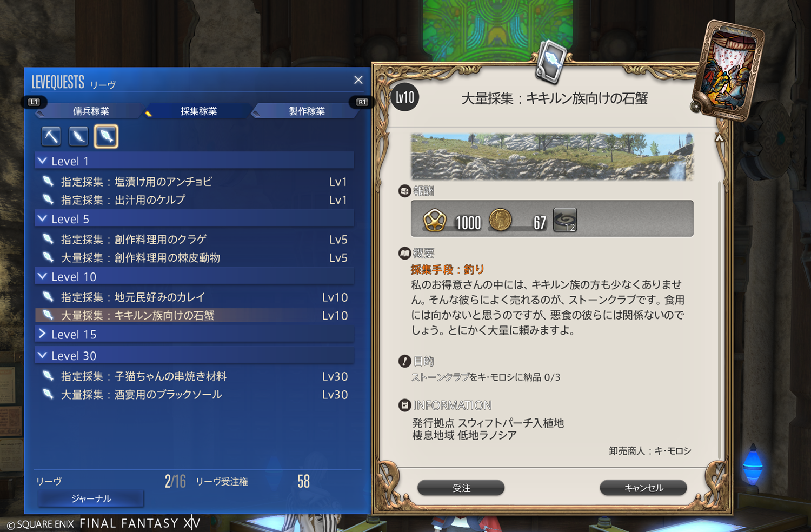
Task: Switch to the 傭兵稼業 tab
Action: pos(91,111)
